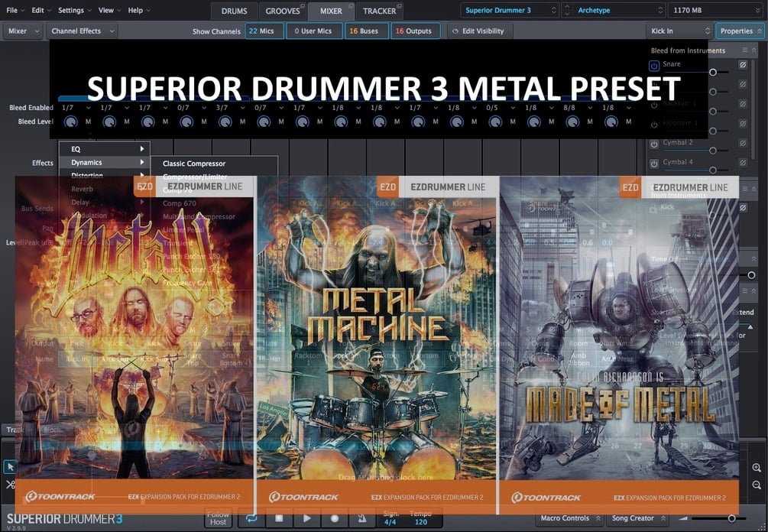
Task: Select the scissors cut tool
Action: point(10,485)
